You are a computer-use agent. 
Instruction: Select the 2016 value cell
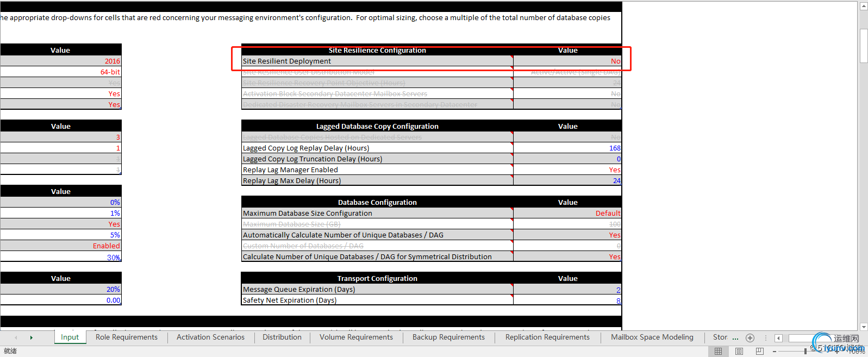pyautogui.click(x=61, y=61)
